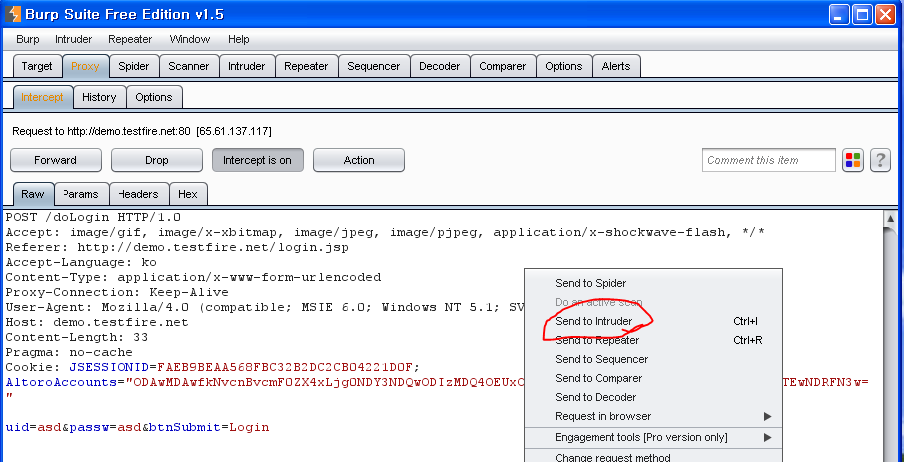Select the Hex view tab
The image size is (904, 462).
(x=188, y=194)
